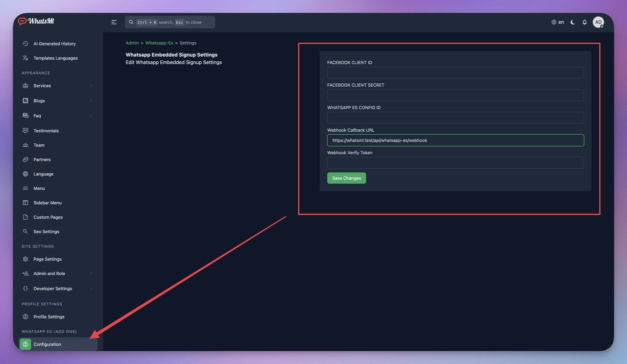The height and width of the screenshot is (364, 627).
Task: Open notifications bell
Action: (x=584, y=22)
